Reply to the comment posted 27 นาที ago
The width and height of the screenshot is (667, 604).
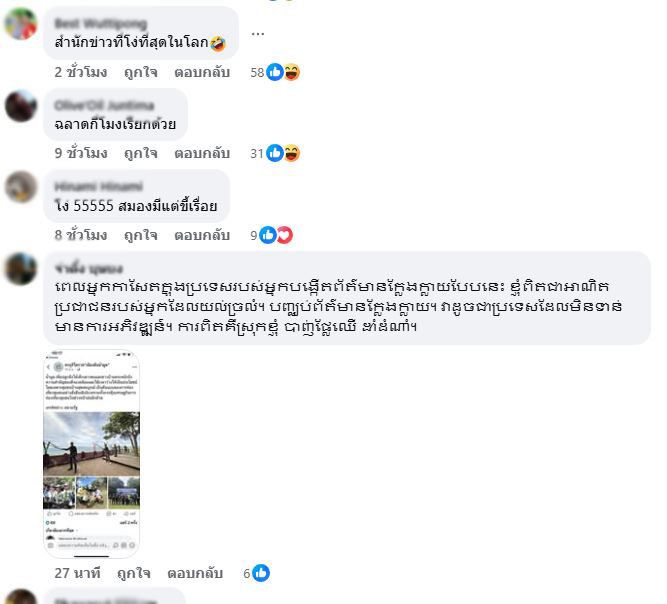(195, 573)
